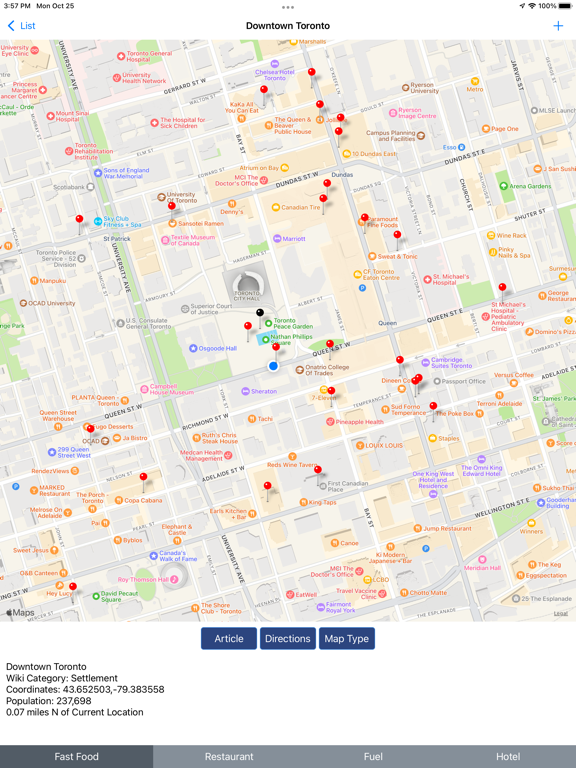Tap the Sheraton hotel icon
576x768 pixels.
point(245,391)
